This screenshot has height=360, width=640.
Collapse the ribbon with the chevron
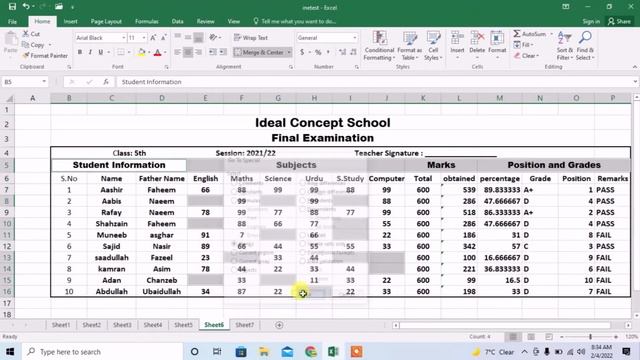pos(635,67)
